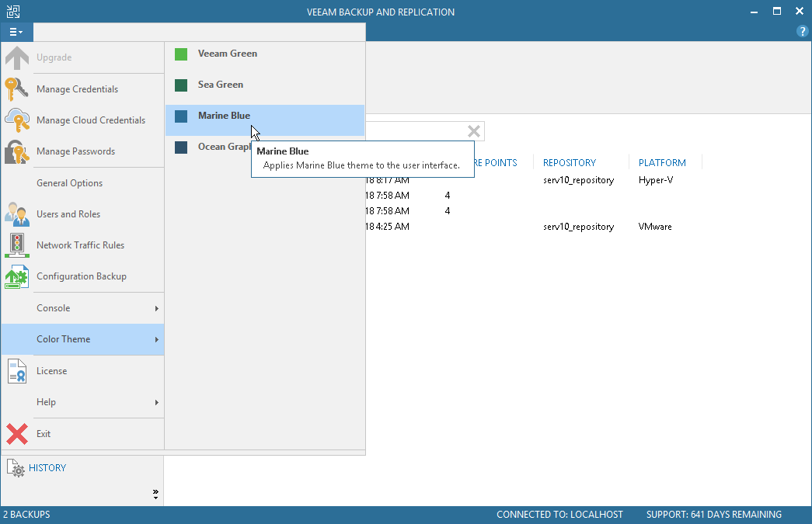
Task: Click the Sea Green color swatch
Action: tap(181, 85)
